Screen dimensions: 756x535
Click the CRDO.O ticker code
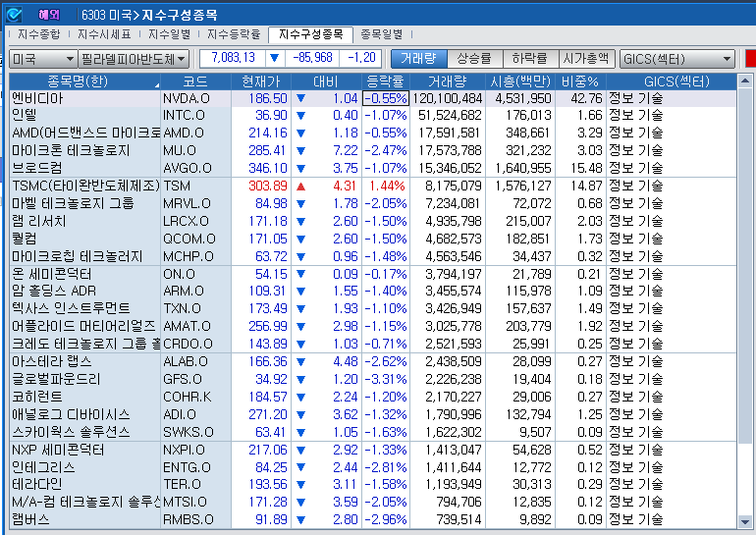[188, 345]
